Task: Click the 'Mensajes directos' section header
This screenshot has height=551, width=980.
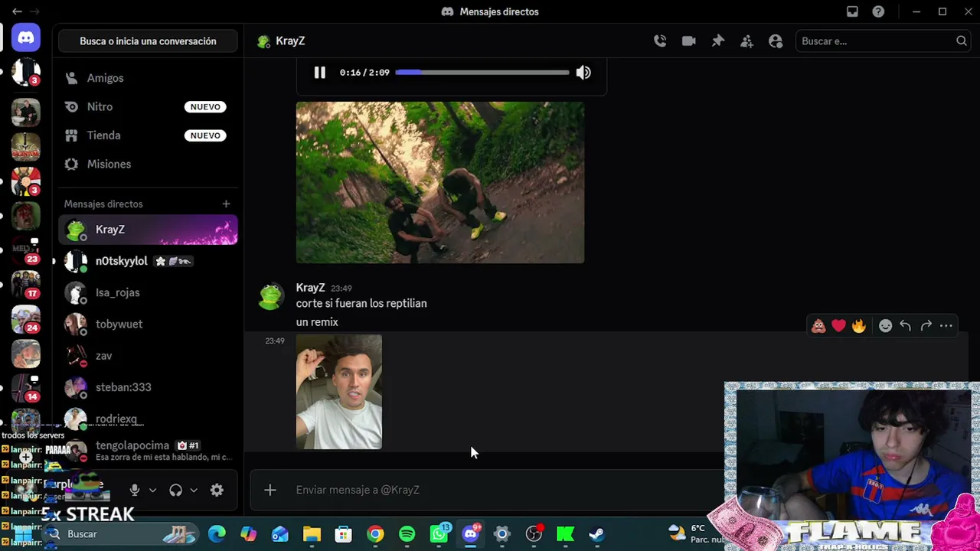Action: click(103, 204)
